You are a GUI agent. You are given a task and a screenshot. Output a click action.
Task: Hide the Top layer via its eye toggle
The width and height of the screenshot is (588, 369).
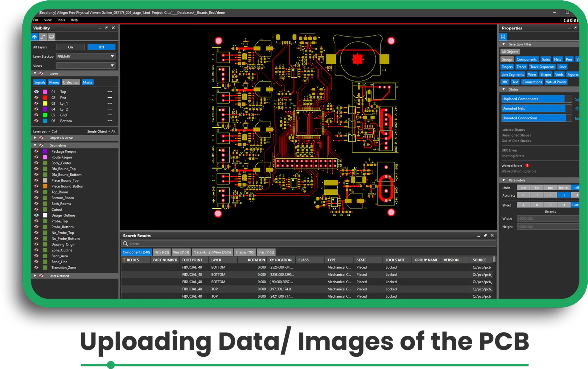(37, 92)
